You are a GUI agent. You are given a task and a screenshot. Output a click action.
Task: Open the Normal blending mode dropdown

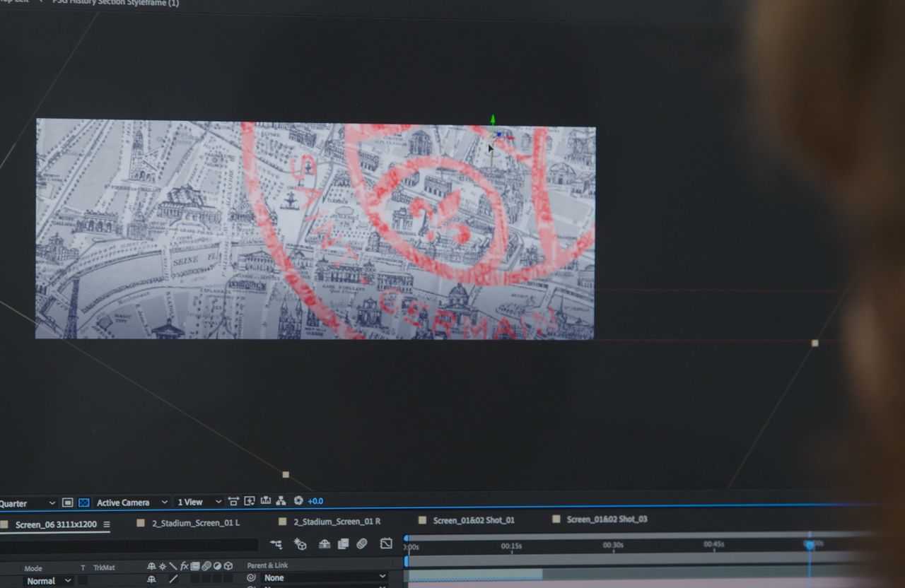[x=49, y=581]
